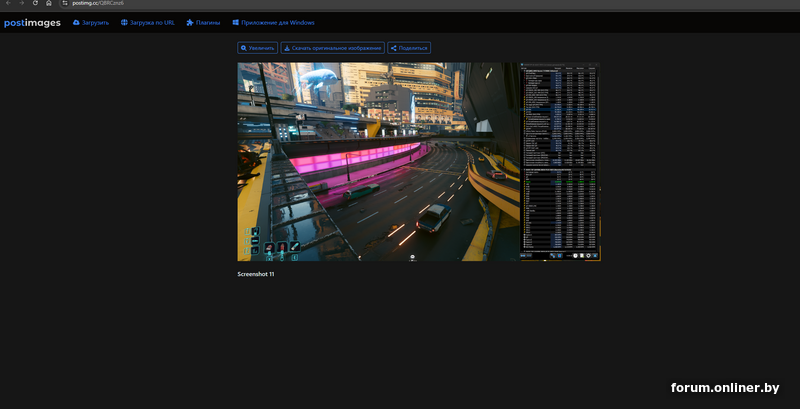
Task: Click the Cyberpunk screenshot image preview
Action: click(x=418, y=162)
